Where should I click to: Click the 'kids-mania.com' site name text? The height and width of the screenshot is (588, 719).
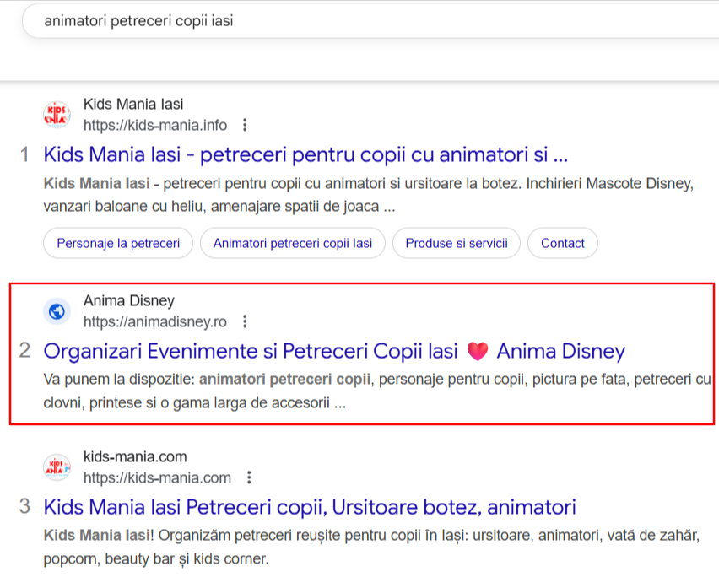click(135, 456)
